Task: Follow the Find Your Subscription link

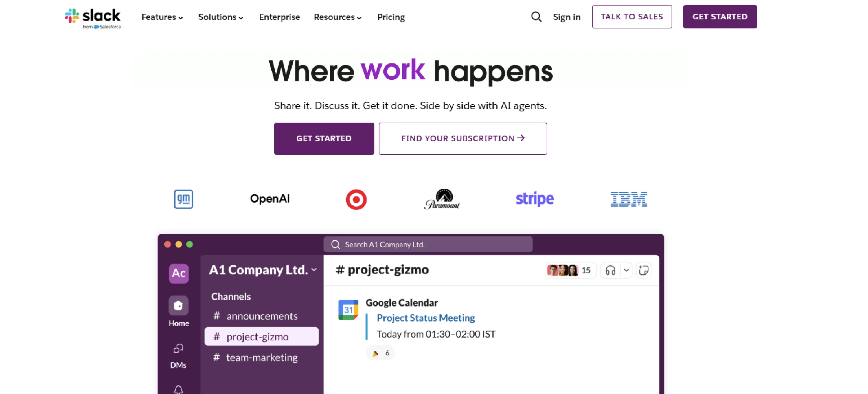Action: click(x=462, y=138)
